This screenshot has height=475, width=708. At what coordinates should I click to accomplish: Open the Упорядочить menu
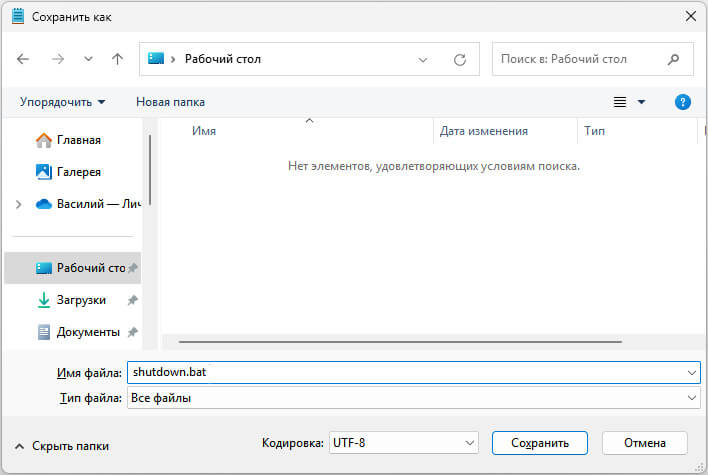62,102
